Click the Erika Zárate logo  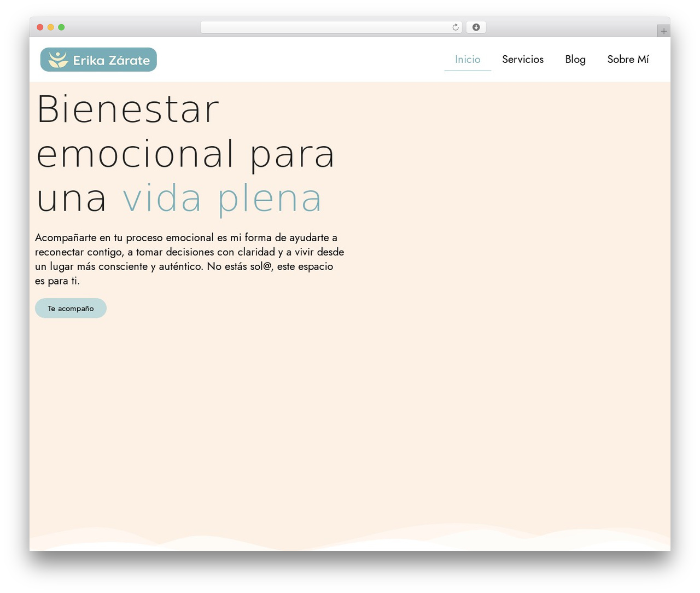point(98,60)
